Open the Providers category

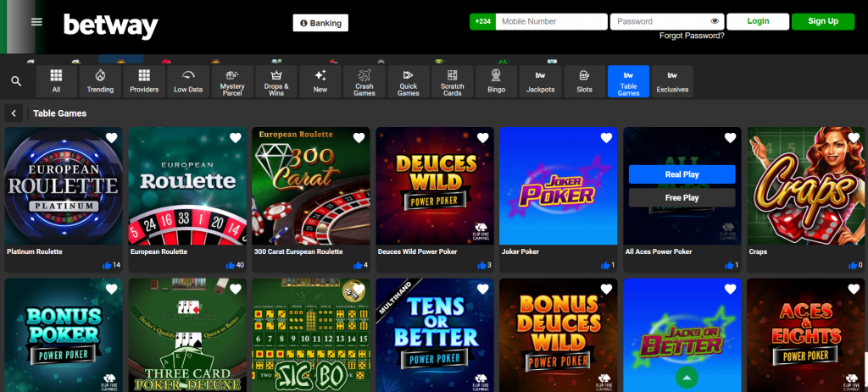point(144,81)
